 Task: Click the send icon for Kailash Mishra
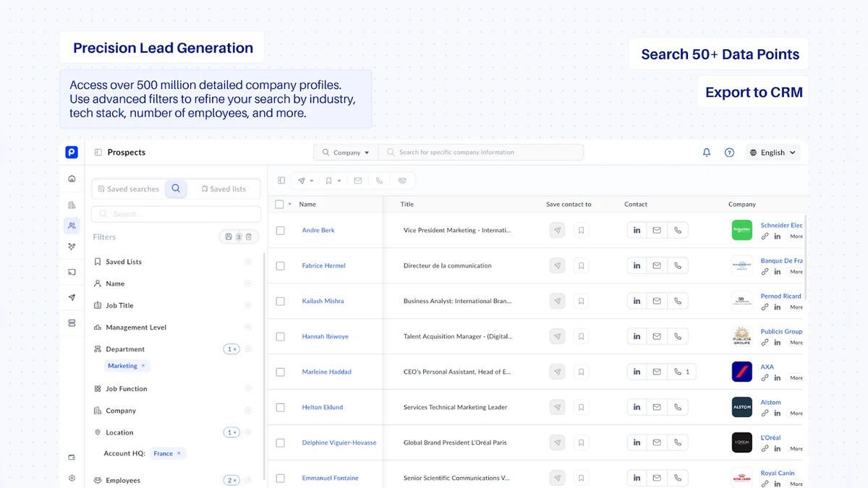(x=557, y=301)
